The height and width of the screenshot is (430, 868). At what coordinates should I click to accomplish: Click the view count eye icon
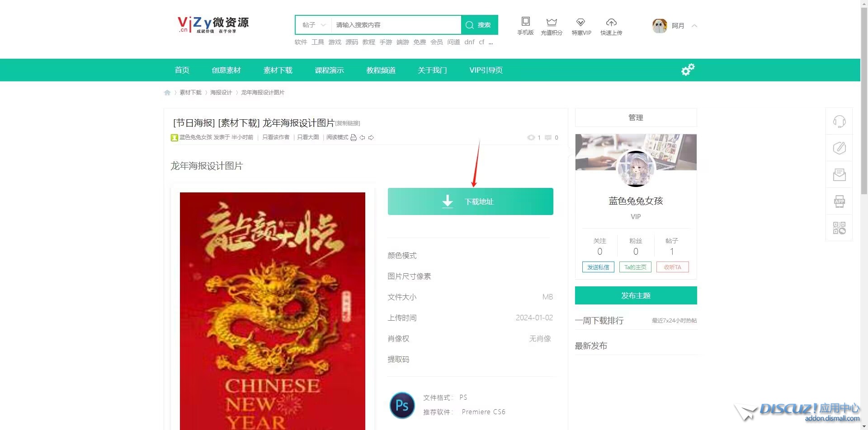pos(531,138)
